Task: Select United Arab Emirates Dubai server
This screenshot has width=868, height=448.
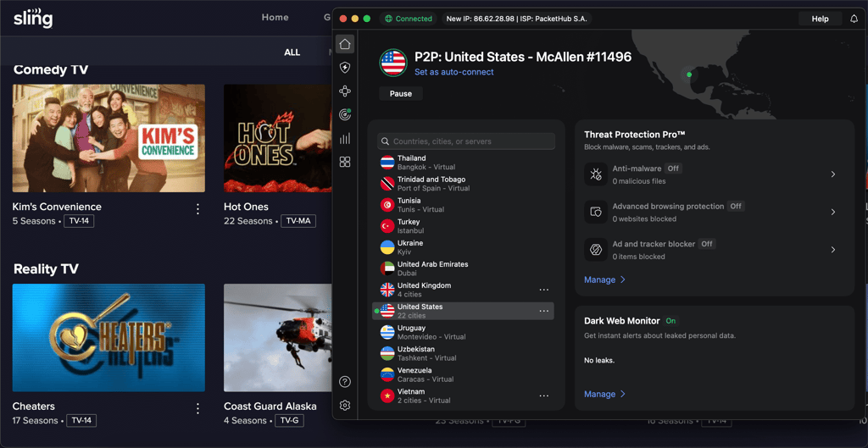Action: click(464, 268)
